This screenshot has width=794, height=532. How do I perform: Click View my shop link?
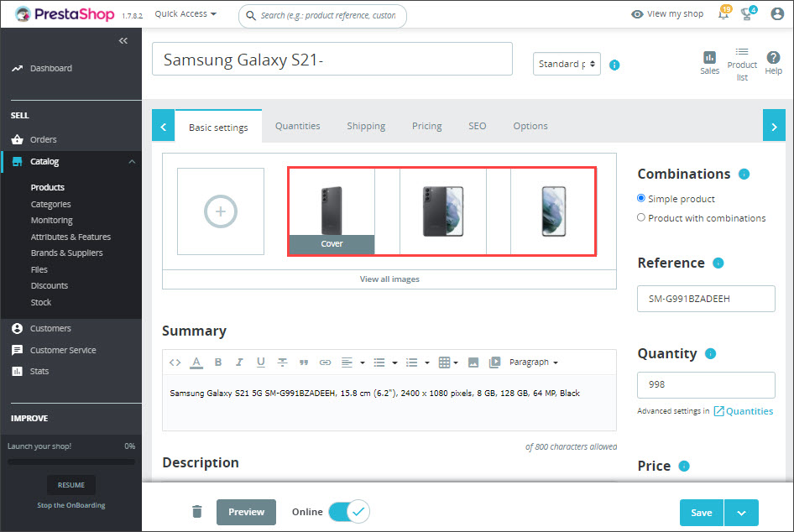pyautogui.click(x=667, y=14)
